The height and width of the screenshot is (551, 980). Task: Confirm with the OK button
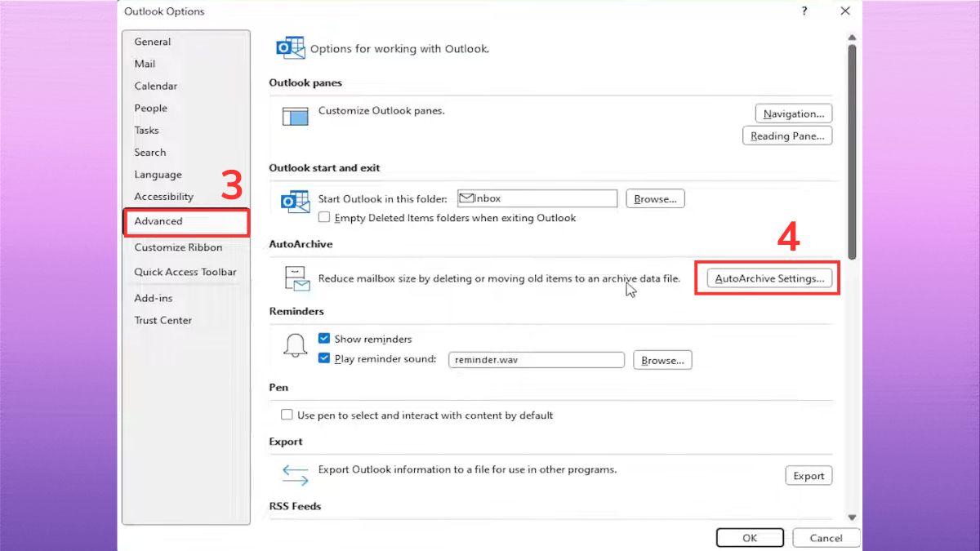tap(750, 538)
